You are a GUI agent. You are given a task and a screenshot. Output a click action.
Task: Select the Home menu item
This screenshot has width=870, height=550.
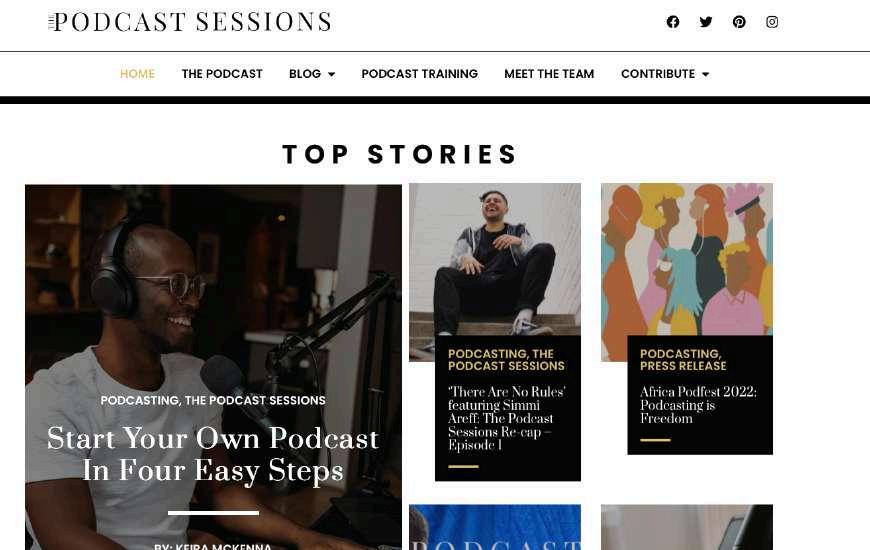click(137, 74)
